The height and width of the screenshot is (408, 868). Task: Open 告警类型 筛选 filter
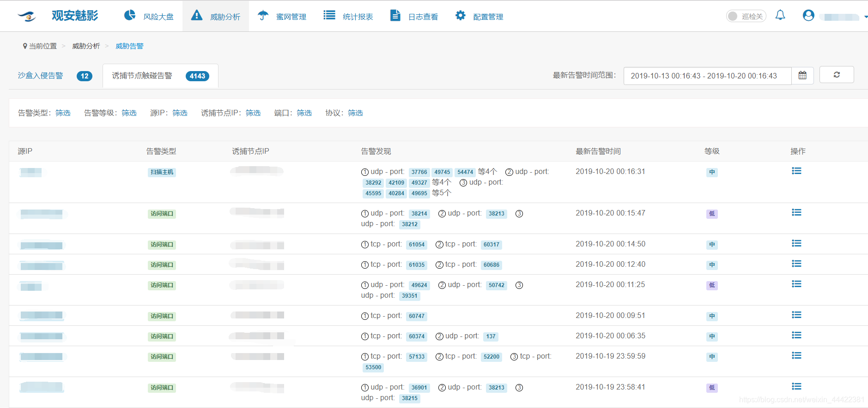click(x=63, y=113)
